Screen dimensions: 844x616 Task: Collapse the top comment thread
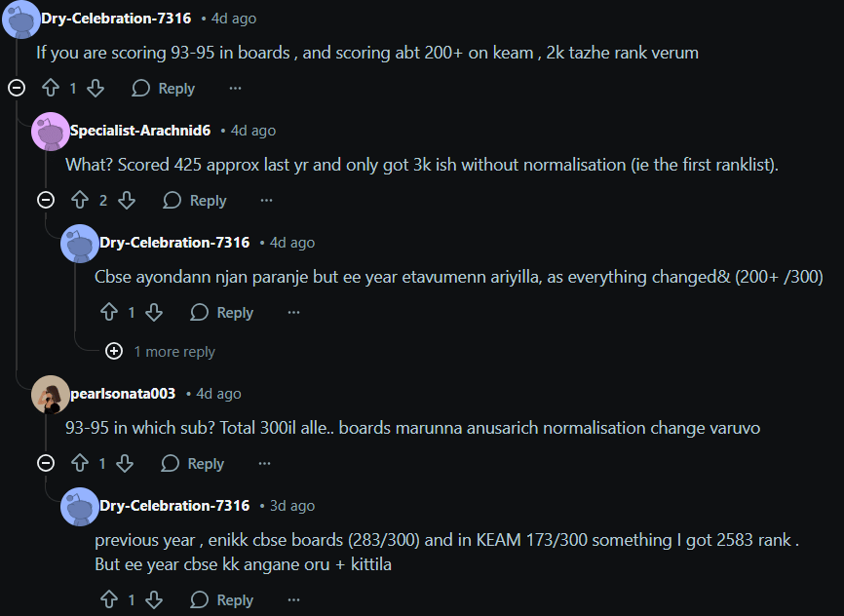point(16,88)
